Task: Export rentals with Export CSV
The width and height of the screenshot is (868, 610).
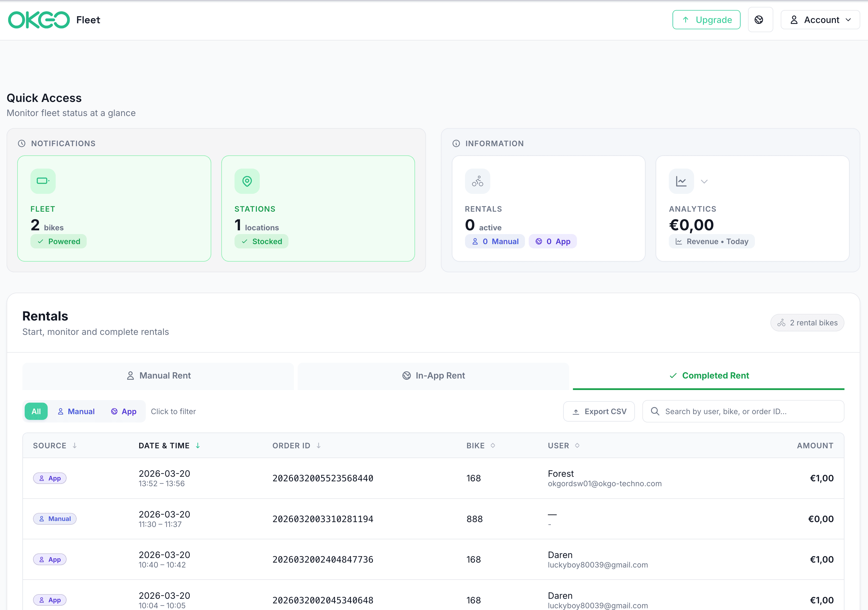Action: [x=599, y=412]
